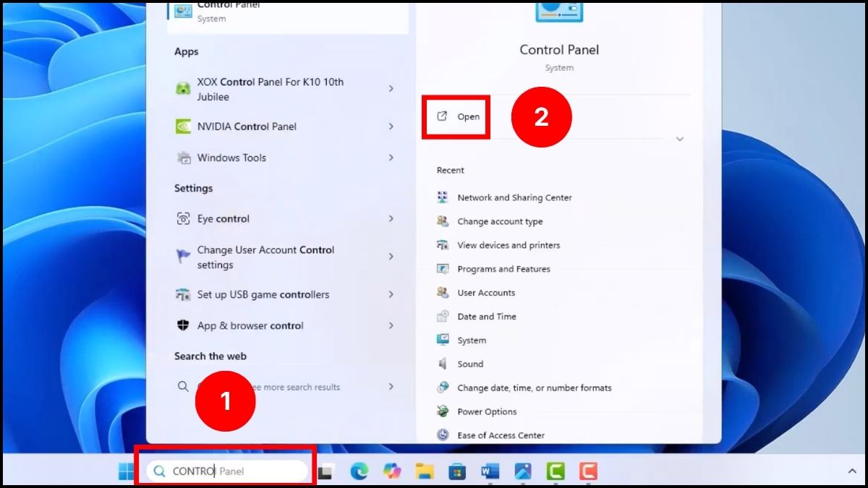868x488 pixels.
Task: Click the search magnifier icon in taskbar
Action: [160, 471]
